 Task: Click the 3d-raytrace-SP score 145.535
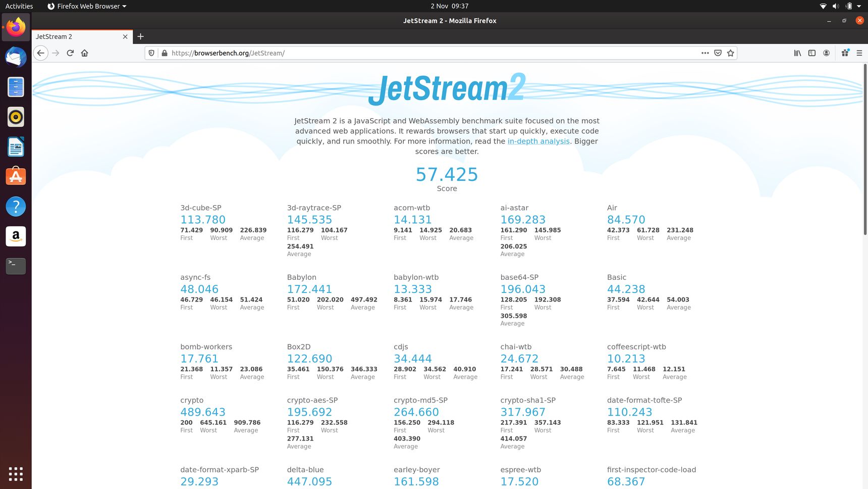coord(309,220)
